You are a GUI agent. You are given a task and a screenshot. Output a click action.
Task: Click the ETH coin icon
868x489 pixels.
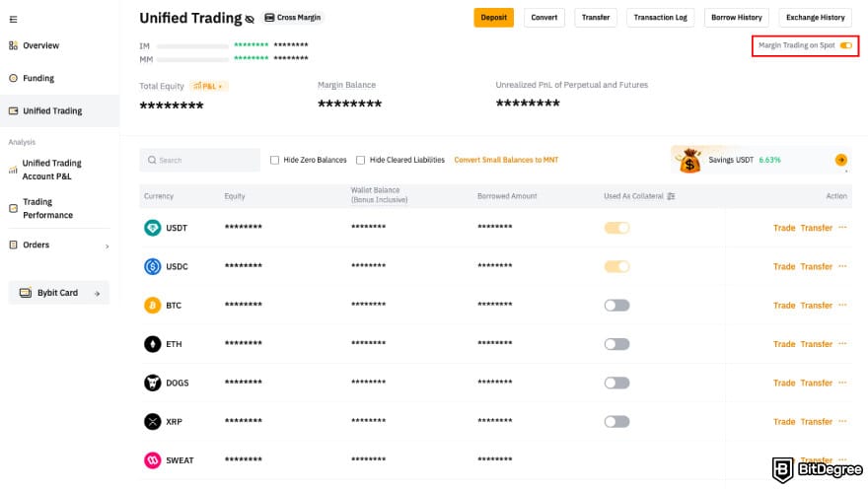click(x=152, y=344)
